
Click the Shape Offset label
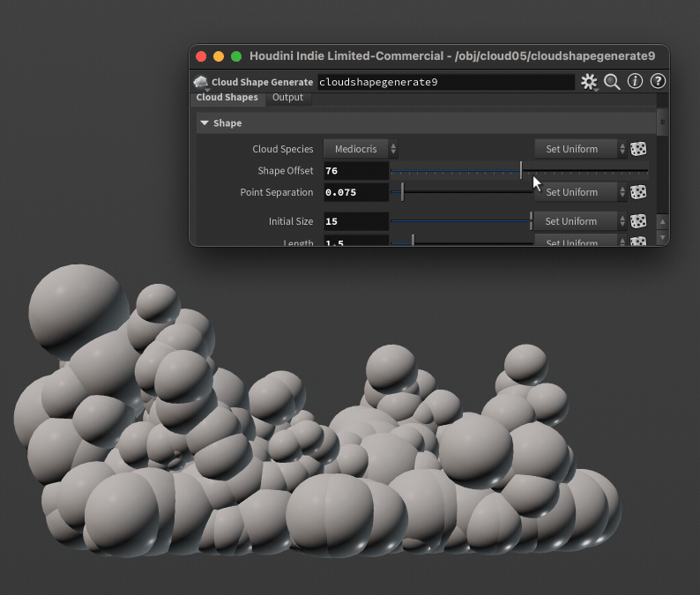click(x=286, y=171)
